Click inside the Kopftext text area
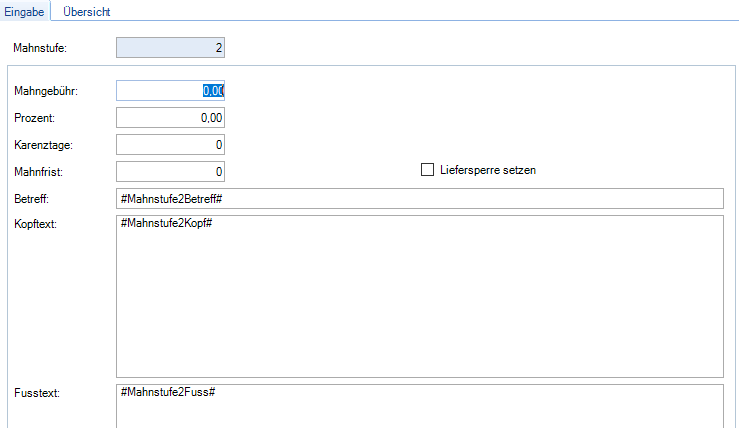 [x=420, y=296]
